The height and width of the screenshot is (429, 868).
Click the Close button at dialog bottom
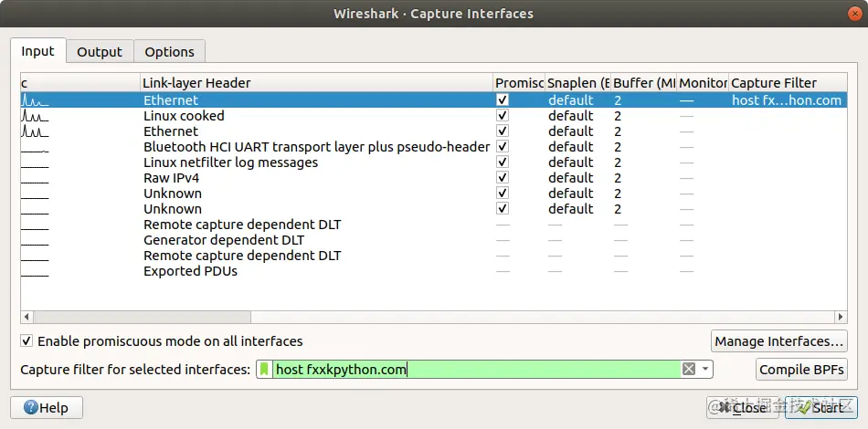coord(742,408)
